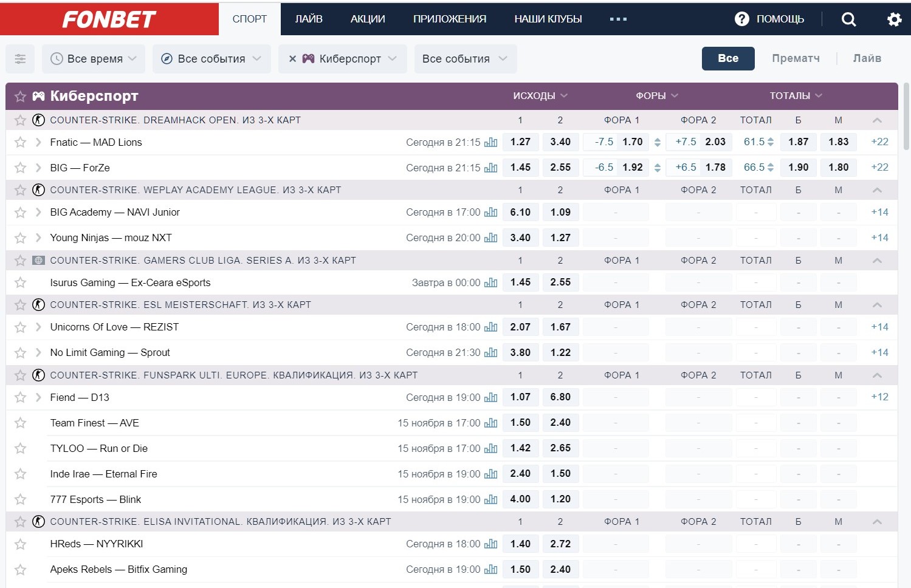Viewport: 911px width, 588px height.
Task: Click the help question mark icon
Action: click(x=741, y=19)
